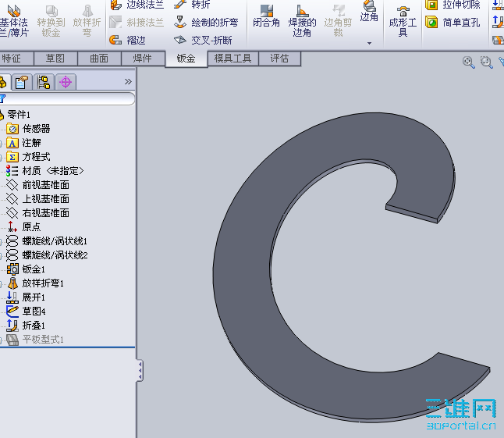Select the 钣金1 sheet metal feature

(x=26, y=269)
